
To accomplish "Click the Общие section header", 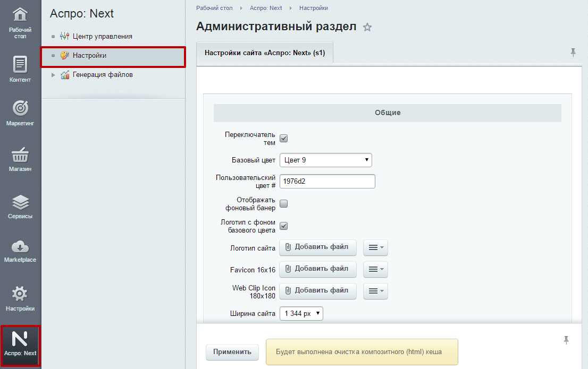I will coord(388,113).
